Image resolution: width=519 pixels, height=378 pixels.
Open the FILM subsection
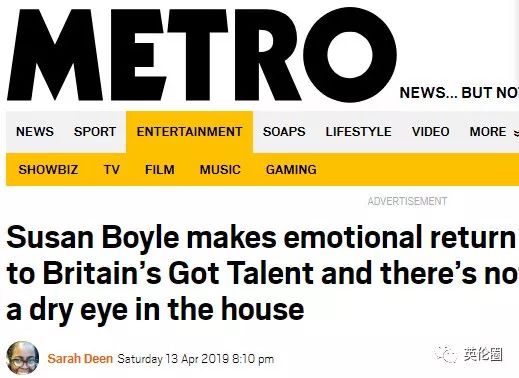[x=160, y=170]
